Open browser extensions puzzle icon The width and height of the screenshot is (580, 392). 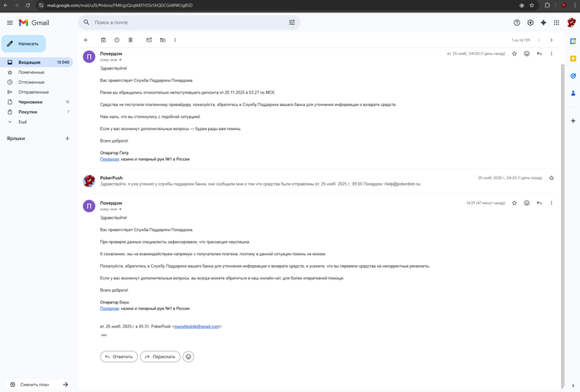tap(547, 5)
